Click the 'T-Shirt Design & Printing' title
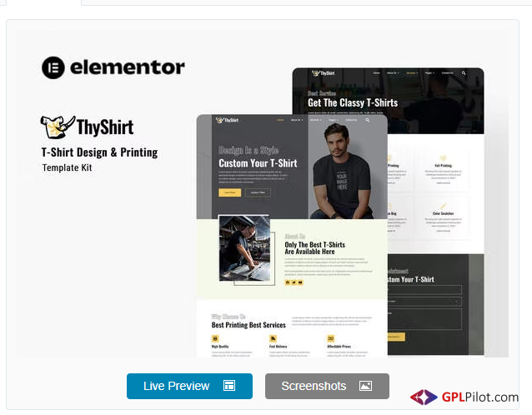Viewport: 532px width, 415px height. tap(99, 152)
